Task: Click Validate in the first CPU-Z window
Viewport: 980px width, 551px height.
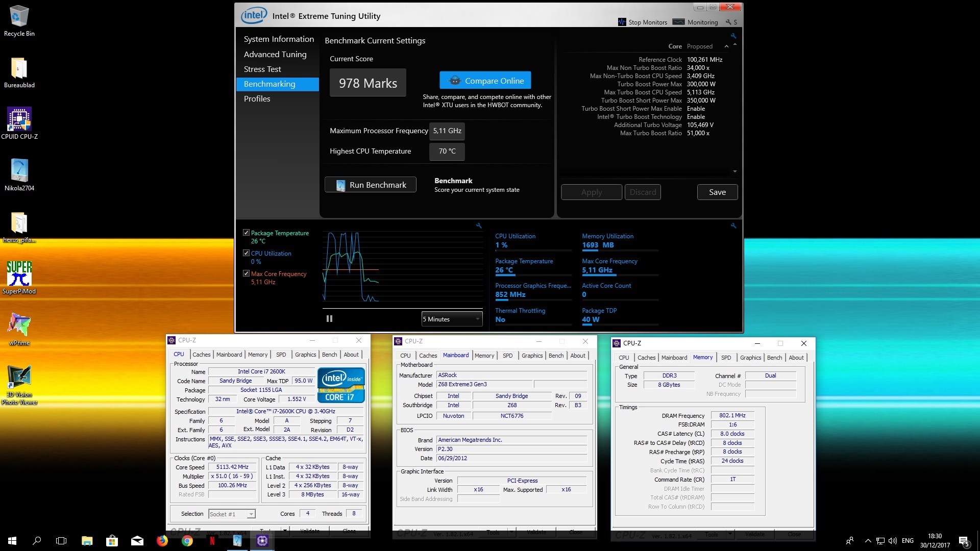Action: point(310,531)
